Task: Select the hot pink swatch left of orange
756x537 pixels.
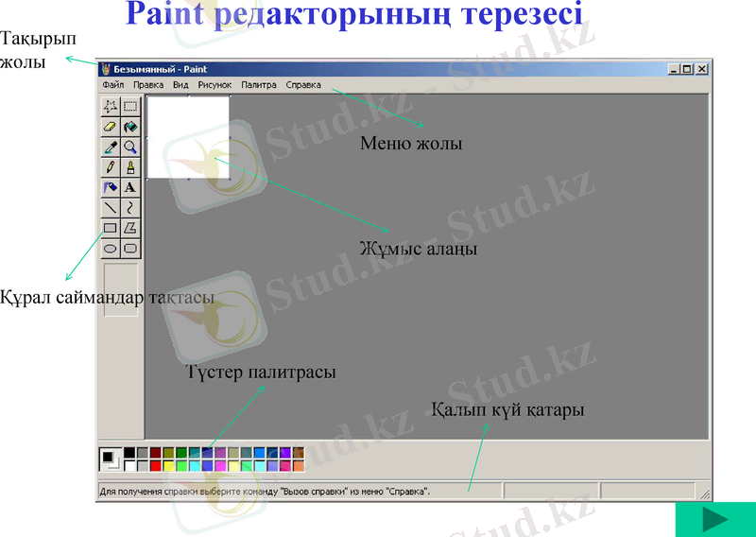Action: point(285,465)
